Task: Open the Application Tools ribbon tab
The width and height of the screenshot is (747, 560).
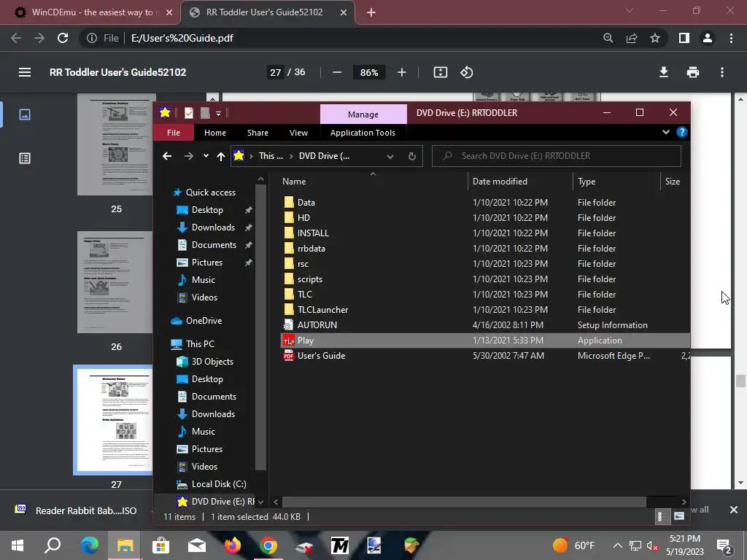Action: [363, 133]
